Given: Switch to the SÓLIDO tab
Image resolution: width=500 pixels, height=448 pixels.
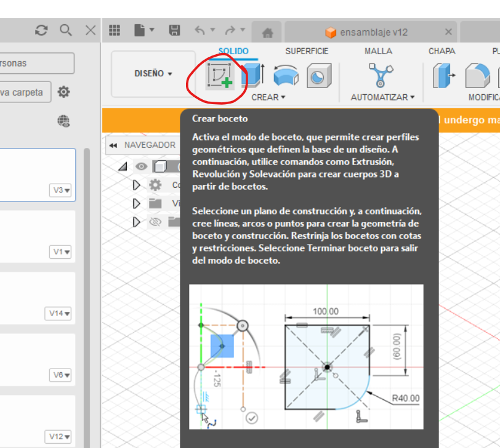Looking at the screenshot, I should pyautogui.click(x=233, y=51).
